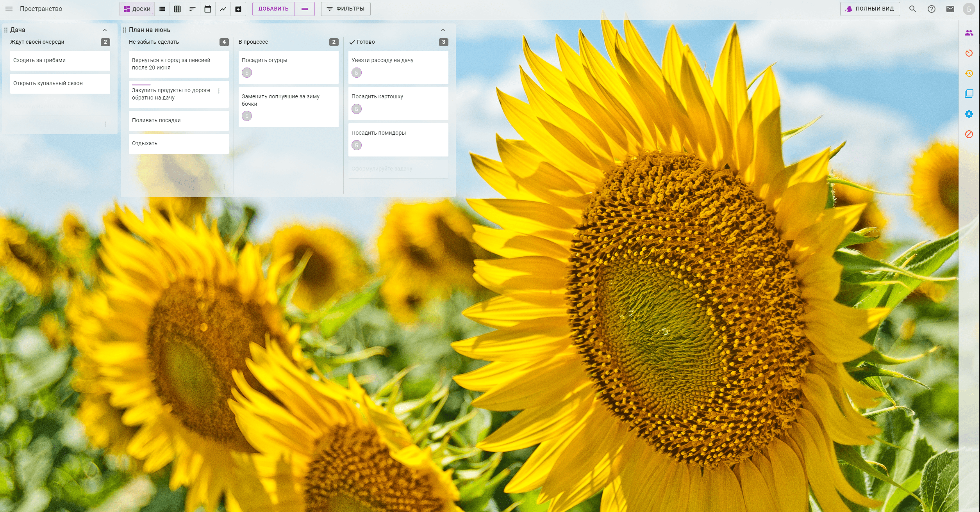Click the Готово column header

pyautogui.click(x=366, y=42)
